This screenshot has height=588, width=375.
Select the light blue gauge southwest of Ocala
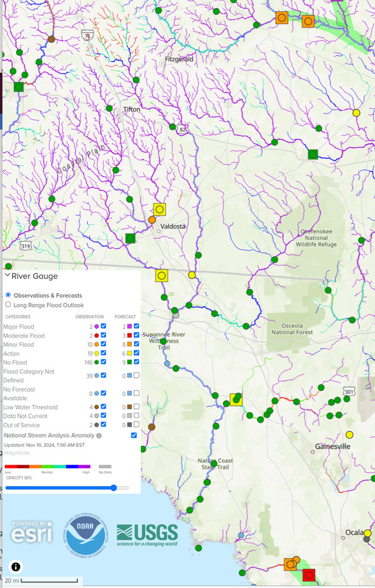pyautogui.click(x=241, y=535)
